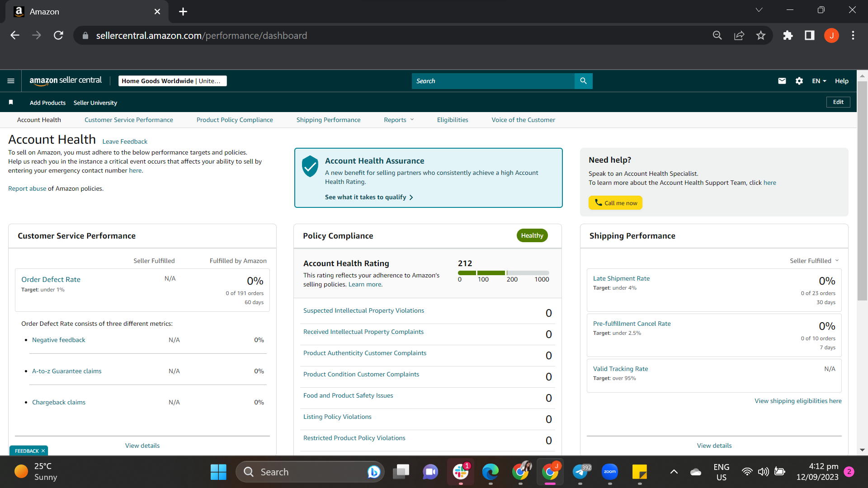Image resolution: width=868 pixels, height=488 pixels.
Task: Open the Shipping Performance tab
Action: tap(329, 120)
